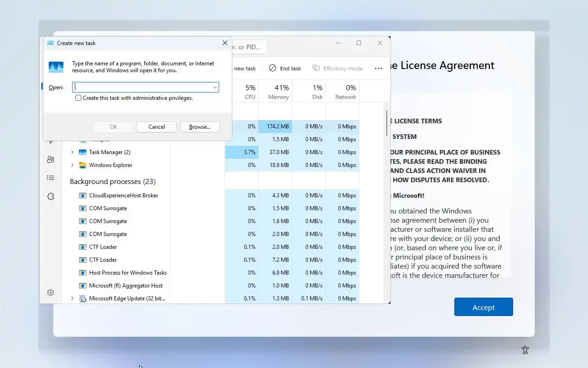
Task: Click the 18.9 MB memory cell
Action: (275, 165)
